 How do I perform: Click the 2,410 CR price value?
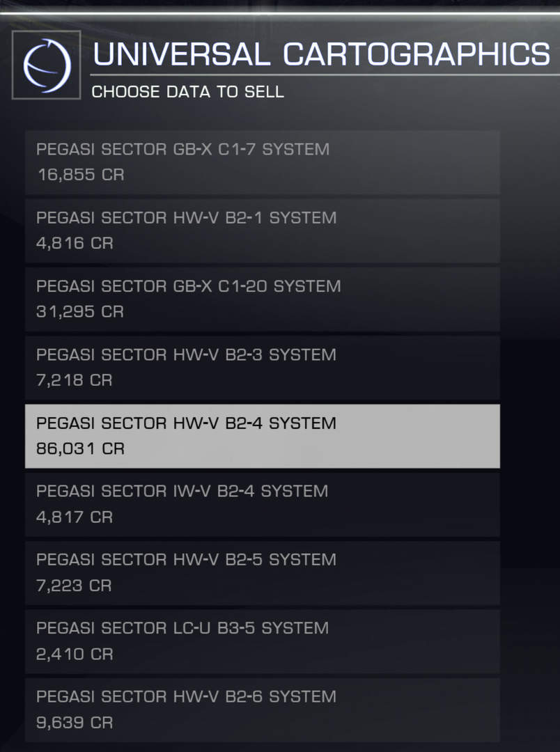[75, 654]
